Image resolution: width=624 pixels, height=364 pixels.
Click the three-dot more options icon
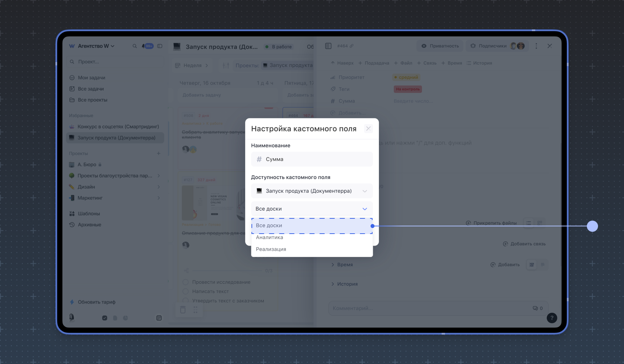[x=536, y=46]
